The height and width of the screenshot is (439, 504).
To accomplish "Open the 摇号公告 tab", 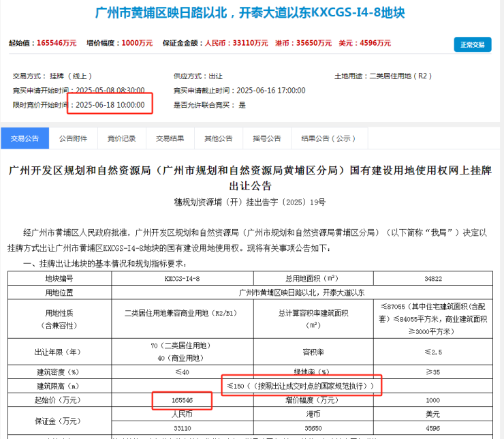I will tap(267, 138).
